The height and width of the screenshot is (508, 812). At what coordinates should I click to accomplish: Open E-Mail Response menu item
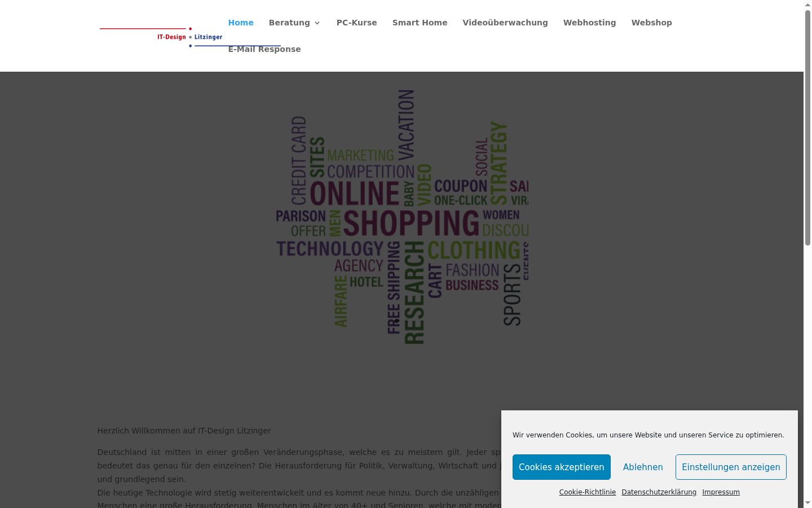264,49
